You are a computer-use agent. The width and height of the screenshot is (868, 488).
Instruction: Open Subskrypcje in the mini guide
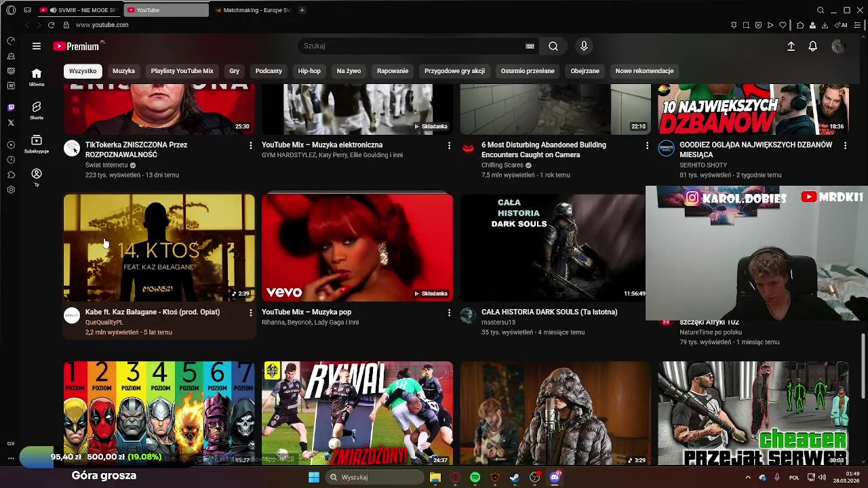click(37, 144)
